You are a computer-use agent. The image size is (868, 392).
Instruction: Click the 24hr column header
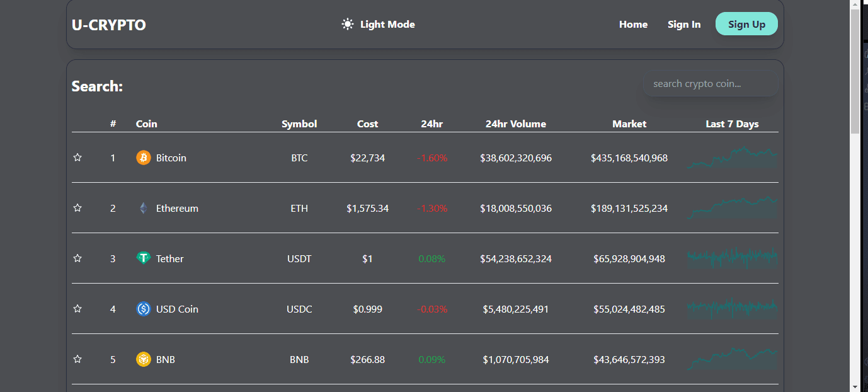click(431, 124)
